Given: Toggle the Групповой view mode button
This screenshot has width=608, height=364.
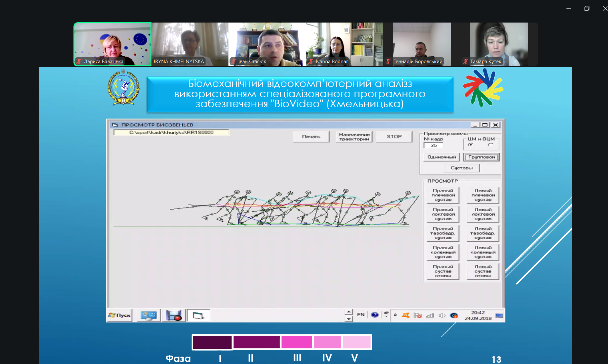Looking at the screenshot, I should pos(481,157).
